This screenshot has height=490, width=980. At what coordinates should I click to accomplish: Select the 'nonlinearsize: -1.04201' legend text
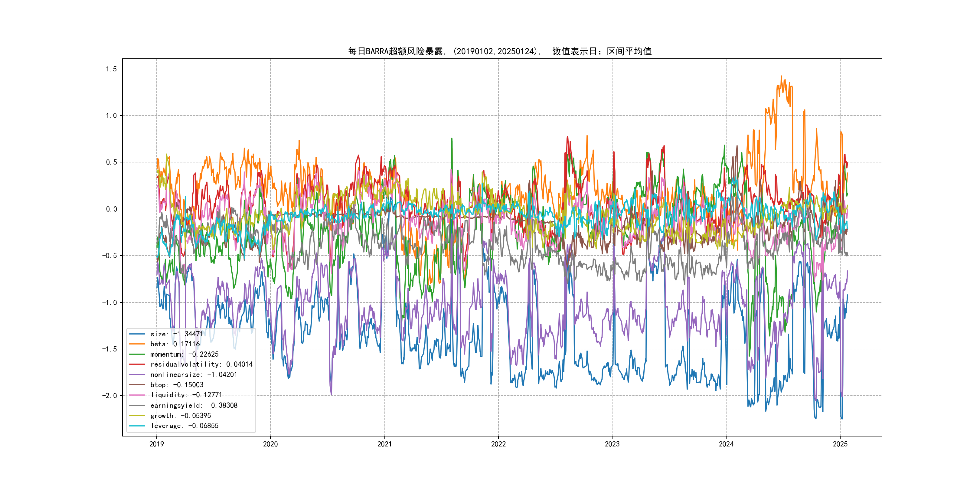[x=194, y=375]
